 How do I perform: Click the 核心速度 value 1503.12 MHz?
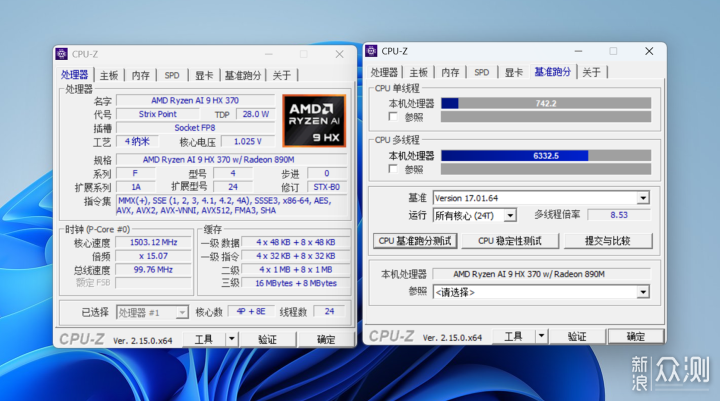153,243
